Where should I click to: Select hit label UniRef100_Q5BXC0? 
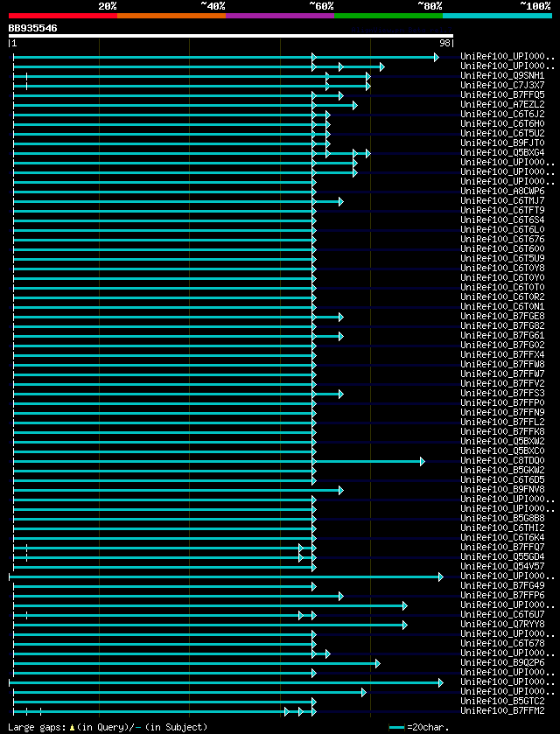[502, 451]
